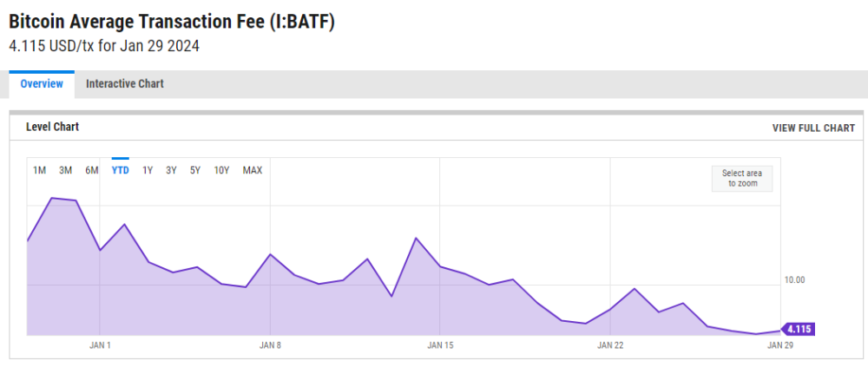Click the VIEW FULL CHART link
Screen dimensions: 868x374
[x=813, y=128]
